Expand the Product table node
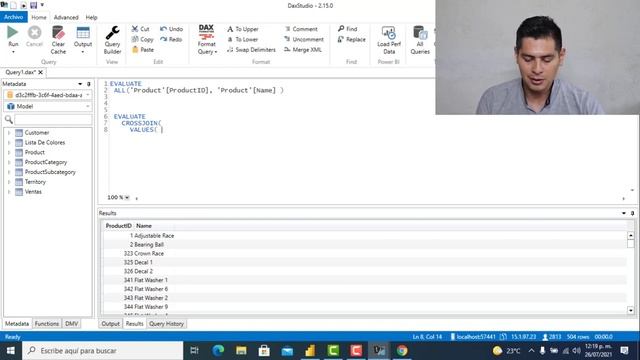Screen dimensions: 640x360 (x=9, y=152)
